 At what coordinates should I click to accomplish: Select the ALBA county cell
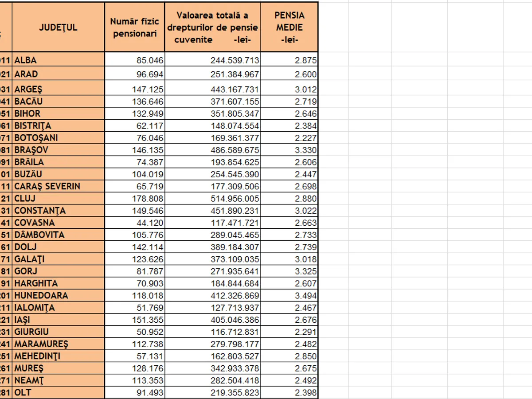pos(58,60)
